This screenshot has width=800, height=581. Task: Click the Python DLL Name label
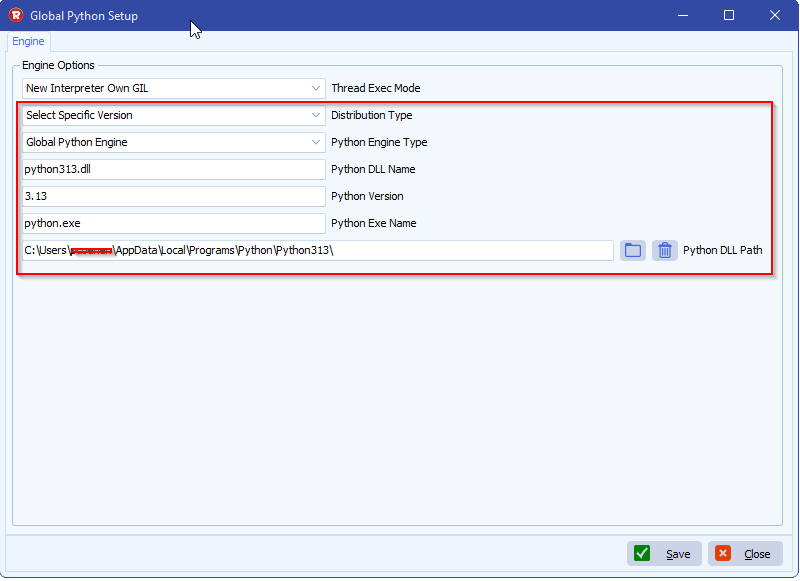[x=373, y=169]
